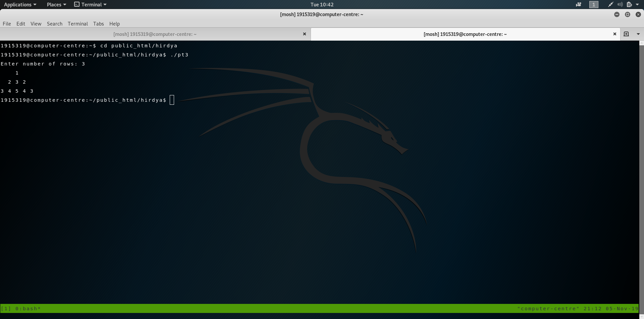Click the screen recorder camera icon
This screenshot has height=319, width=644.
(x=579, y=4)
